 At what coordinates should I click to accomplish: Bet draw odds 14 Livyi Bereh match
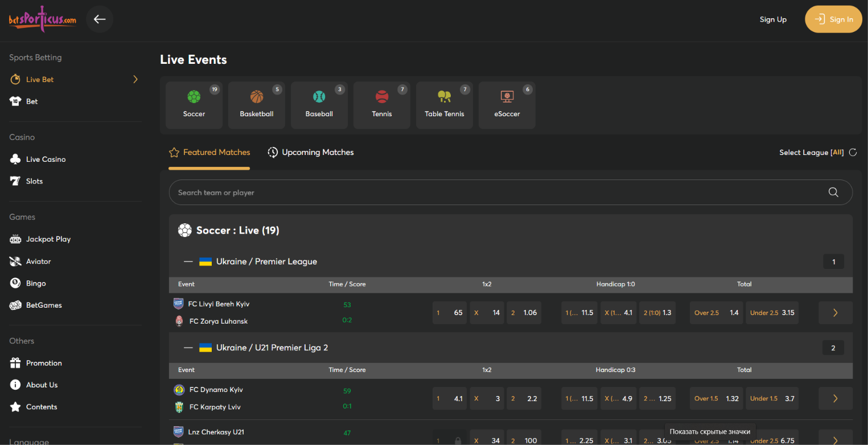[487, 313]
